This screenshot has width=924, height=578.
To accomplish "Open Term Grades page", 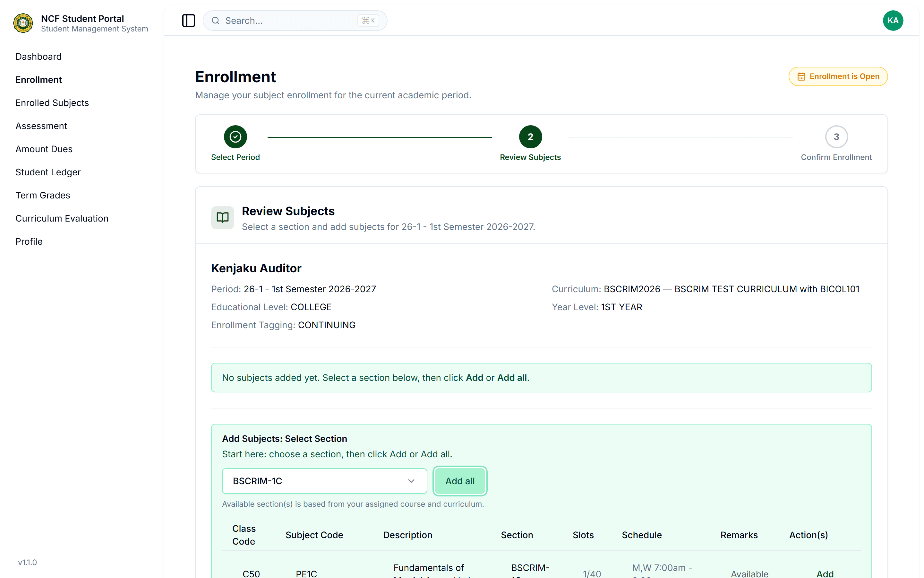I will (43, 195).
